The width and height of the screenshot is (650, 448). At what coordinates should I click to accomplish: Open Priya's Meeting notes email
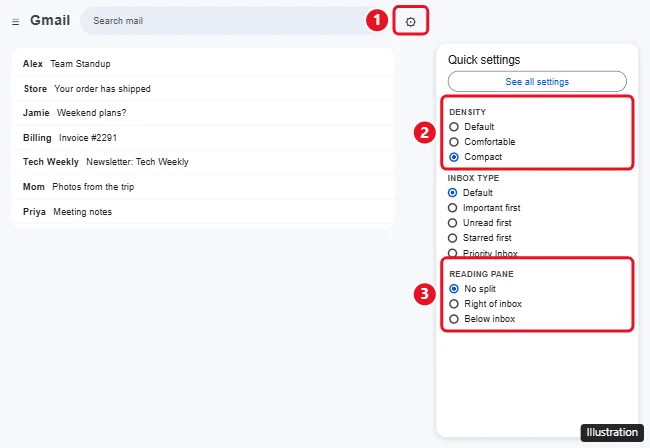[202, 212]
